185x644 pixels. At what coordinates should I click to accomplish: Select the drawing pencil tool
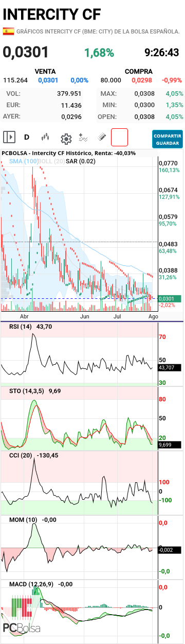click(x=102, y=138)
